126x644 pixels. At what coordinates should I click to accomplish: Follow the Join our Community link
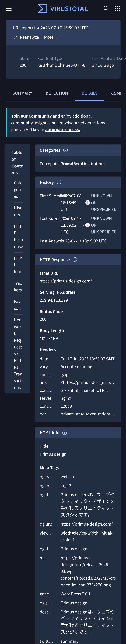point(31,116)
